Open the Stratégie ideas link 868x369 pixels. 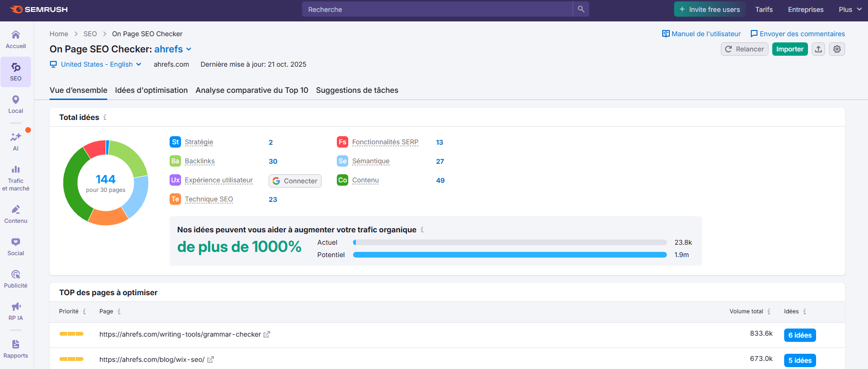pyautogui.click(x=199, y=142)
